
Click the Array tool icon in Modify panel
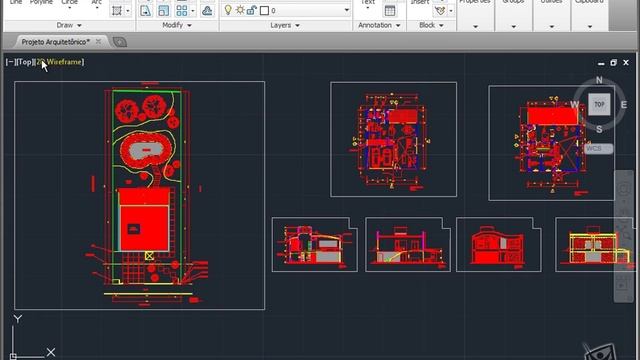tap(182, 11)
